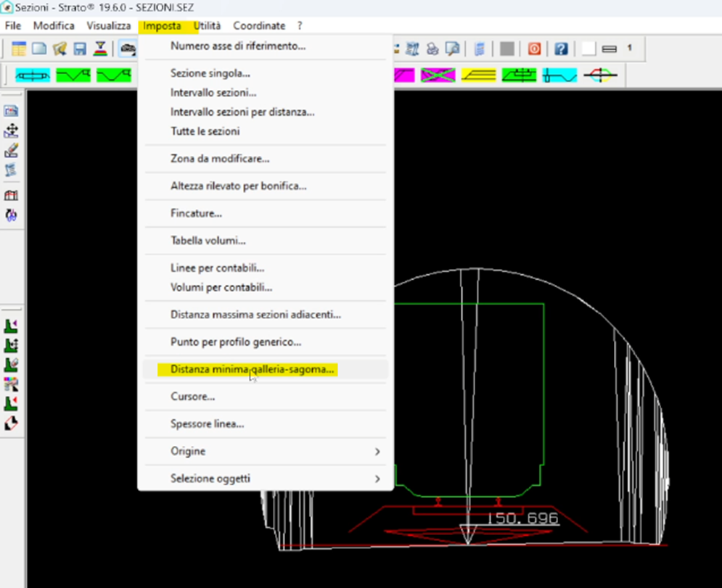Screen dimensions: 722x588
Task: Click the print icon in the toolbar
Action: 433,49
